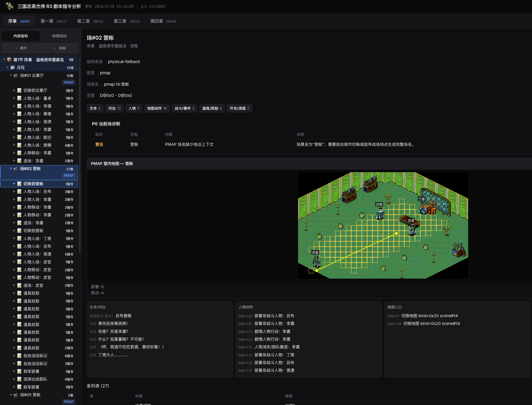The image size is (532, 405).
Task: Click the 武官 label on the map
Action: coord(315,253)
